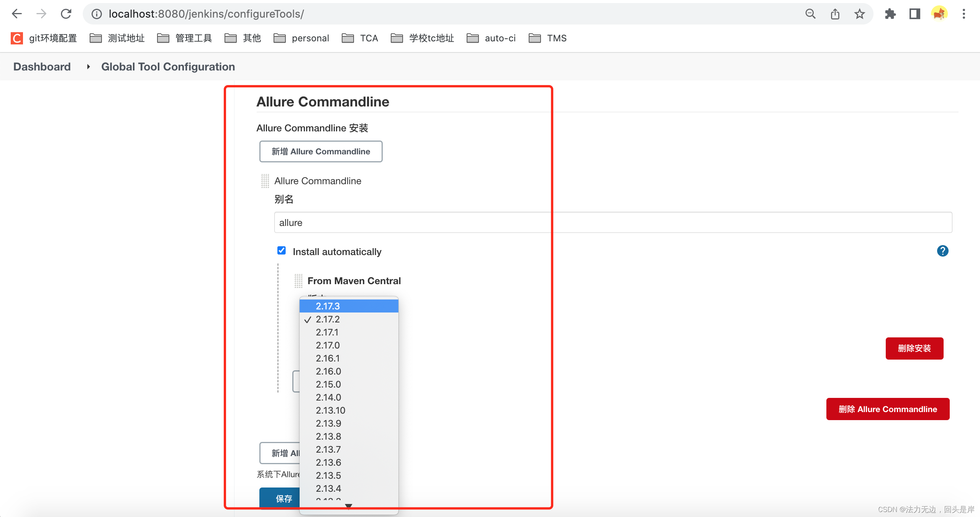Bookmark this page with the star icon

pos(860,14)
